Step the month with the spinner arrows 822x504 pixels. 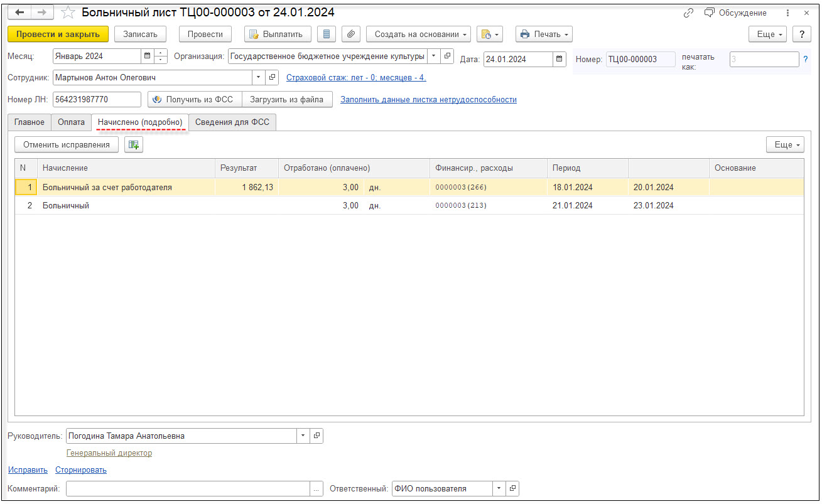click(x=161, y=56)
